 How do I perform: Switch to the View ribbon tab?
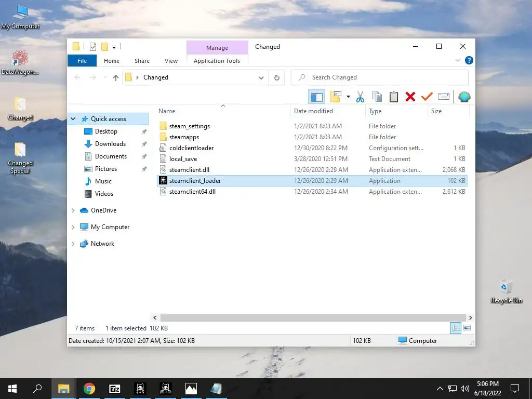pyautogui.click(x=171, y=61)
